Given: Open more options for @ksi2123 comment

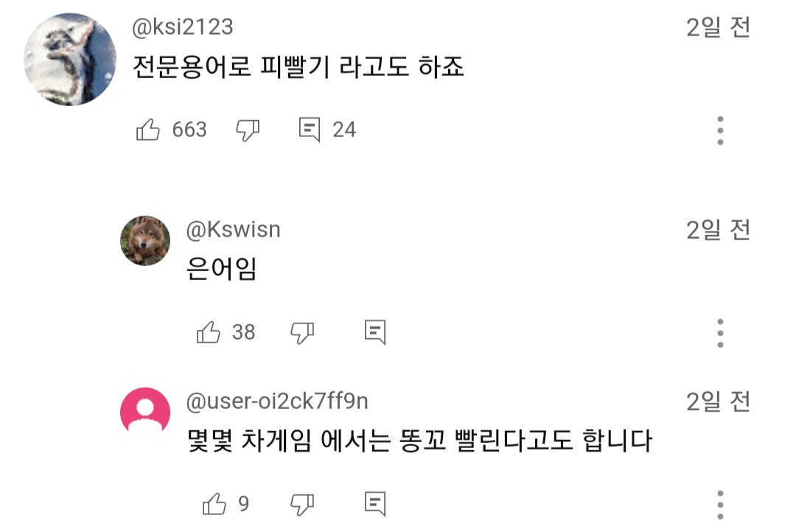Looking at the screenshot, I should coord(720,130).
